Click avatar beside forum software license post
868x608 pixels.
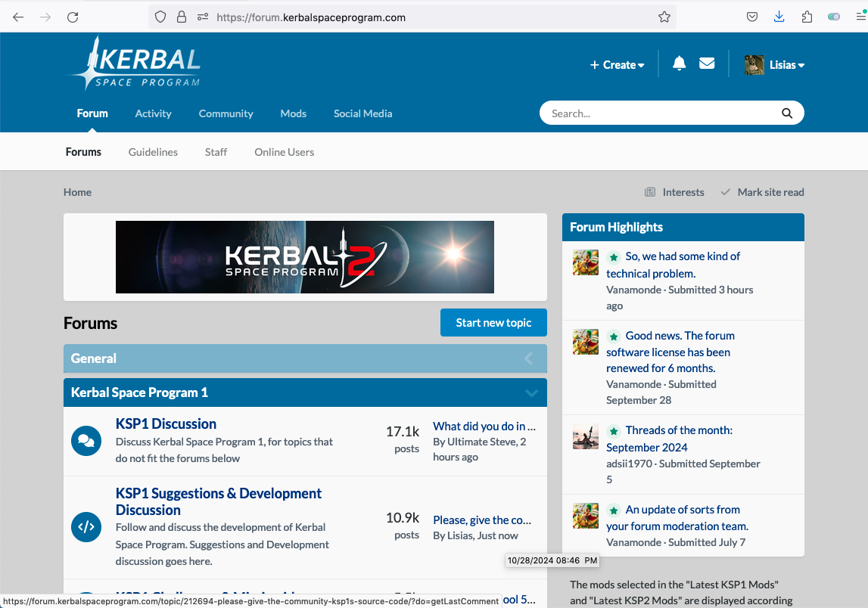coord(586,342)
